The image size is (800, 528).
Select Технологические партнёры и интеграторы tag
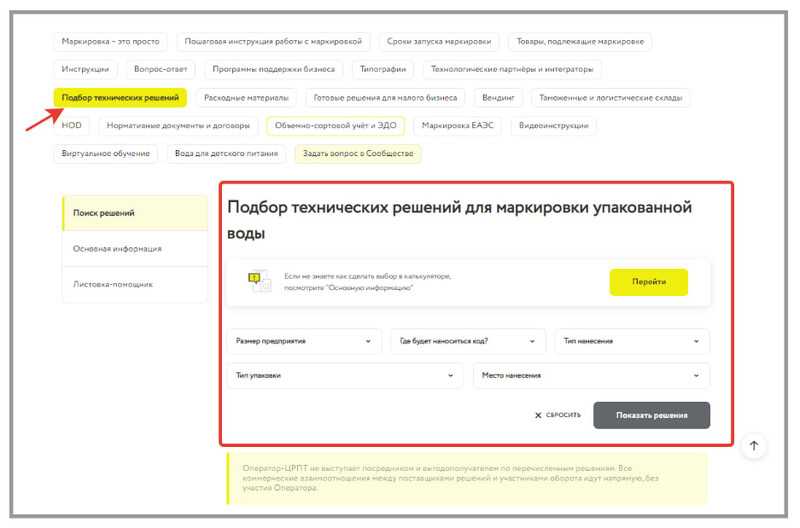tap(512, 69)
